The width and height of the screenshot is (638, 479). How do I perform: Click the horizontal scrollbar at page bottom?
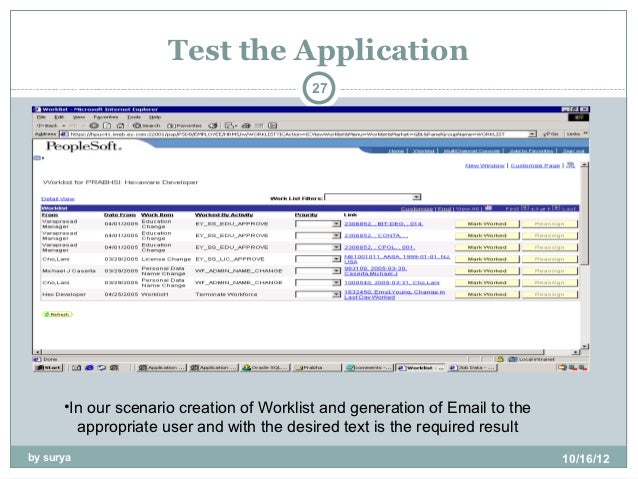[x=307, y=352]
